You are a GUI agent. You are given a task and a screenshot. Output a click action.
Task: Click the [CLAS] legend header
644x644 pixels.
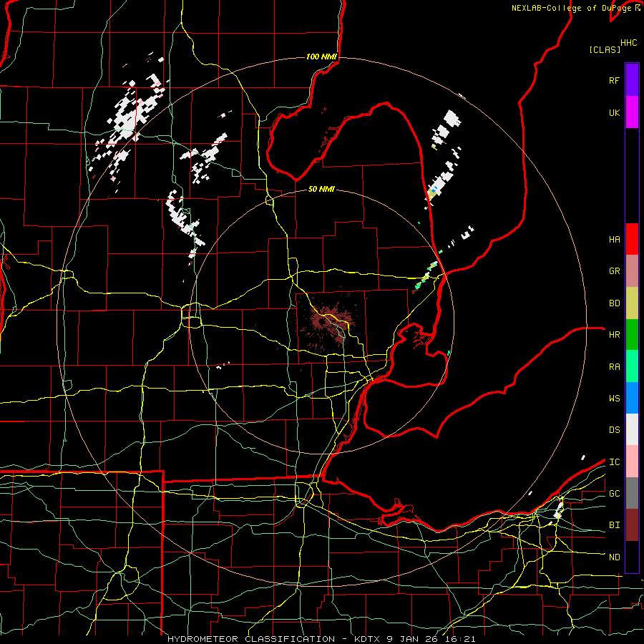tap(605, 49)
